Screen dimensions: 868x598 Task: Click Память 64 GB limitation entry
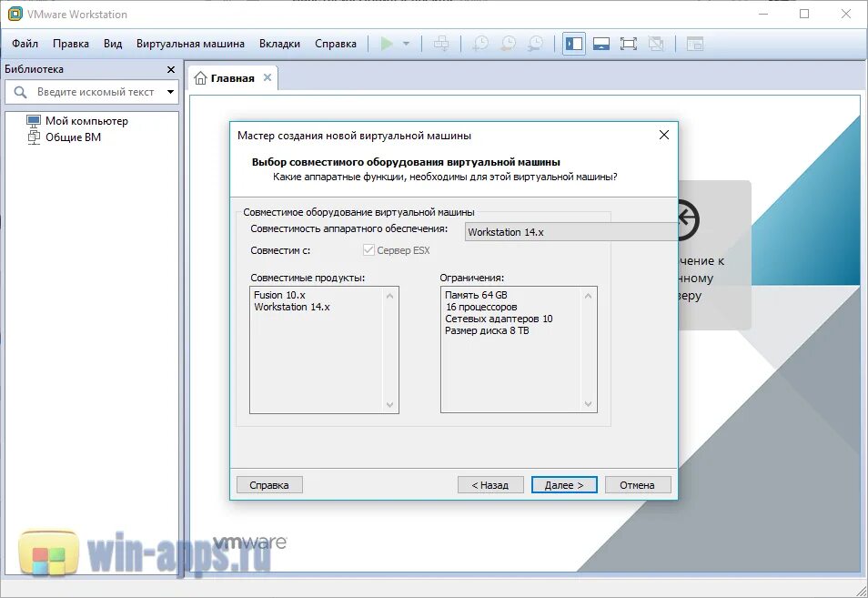tap(476, 295)
